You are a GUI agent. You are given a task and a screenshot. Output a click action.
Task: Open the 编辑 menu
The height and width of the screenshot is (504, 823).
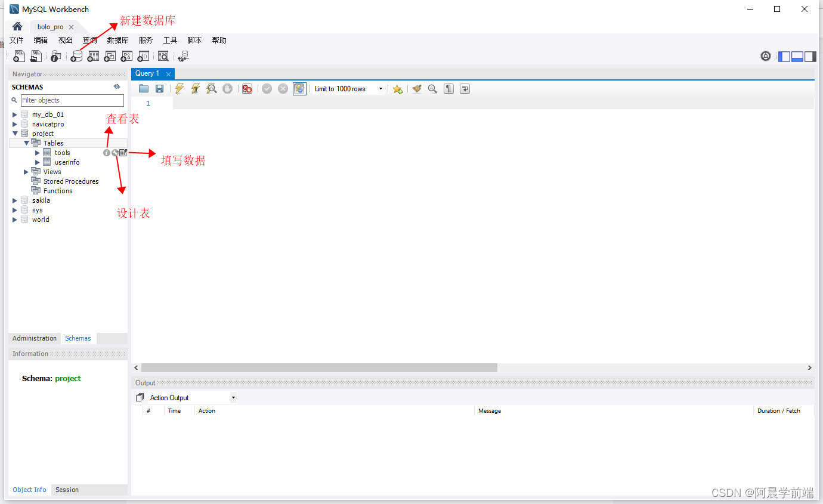click(41, 41)
